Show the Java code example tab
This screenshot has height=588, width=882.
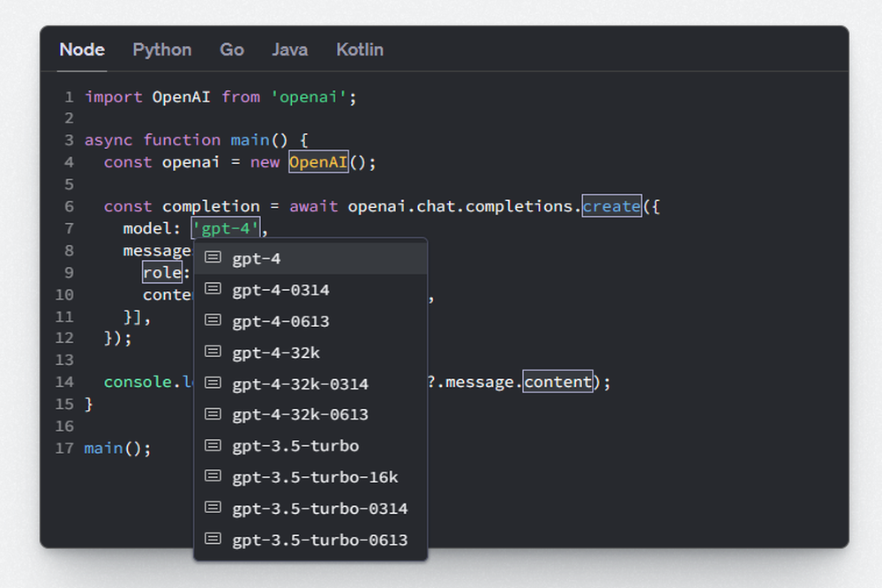click(289, 49)
